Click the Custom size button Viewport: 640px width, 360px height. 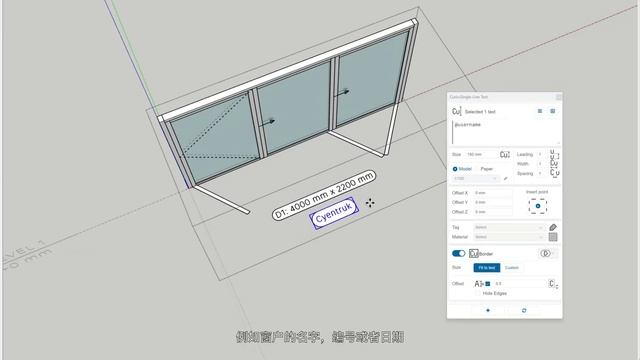[511, 268]
